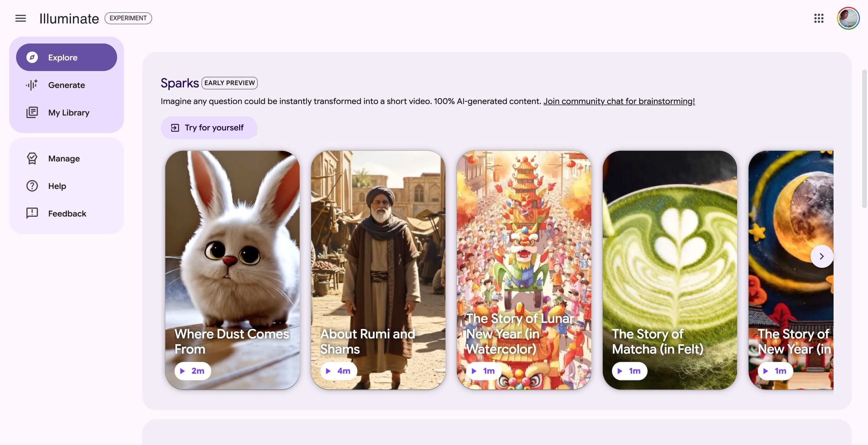Click the Try for yourself button

coord(209,128)
